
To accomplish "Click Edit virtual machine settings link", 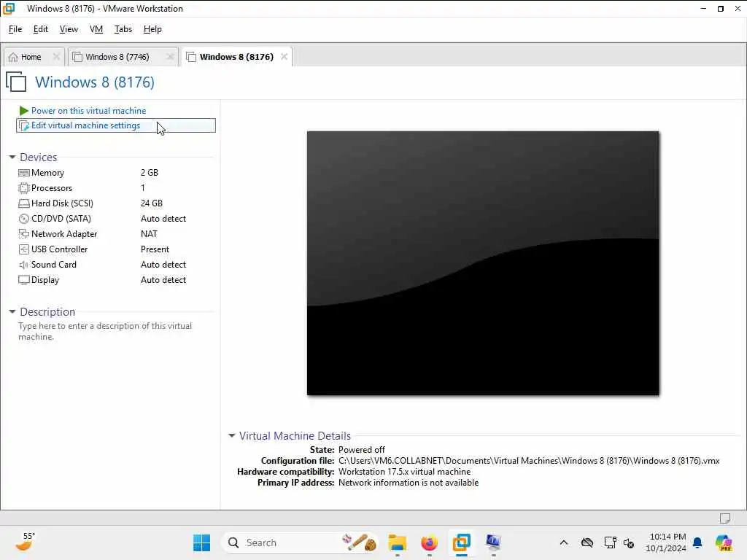I will pyautogui.click(x=86, y=125).
